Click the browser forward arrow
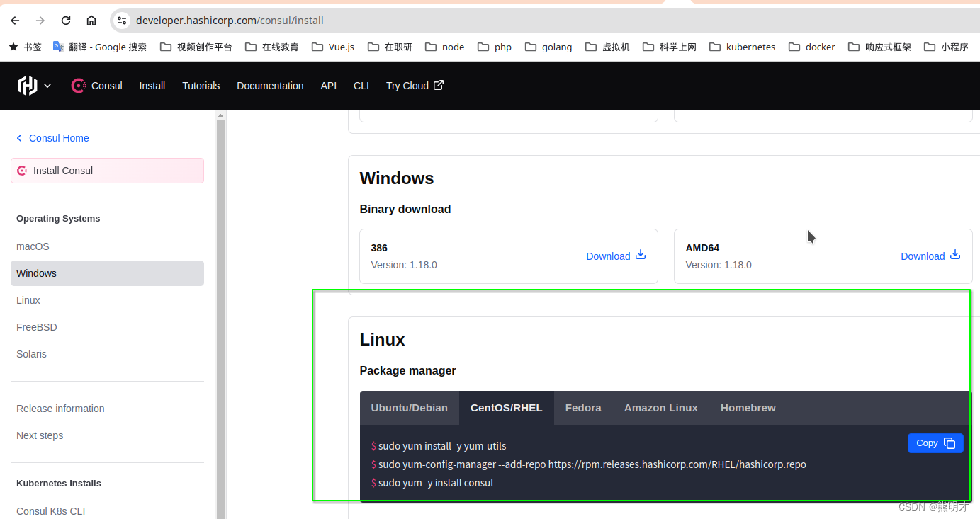Screen dimensions: 980x519 (x=40, y=21)
